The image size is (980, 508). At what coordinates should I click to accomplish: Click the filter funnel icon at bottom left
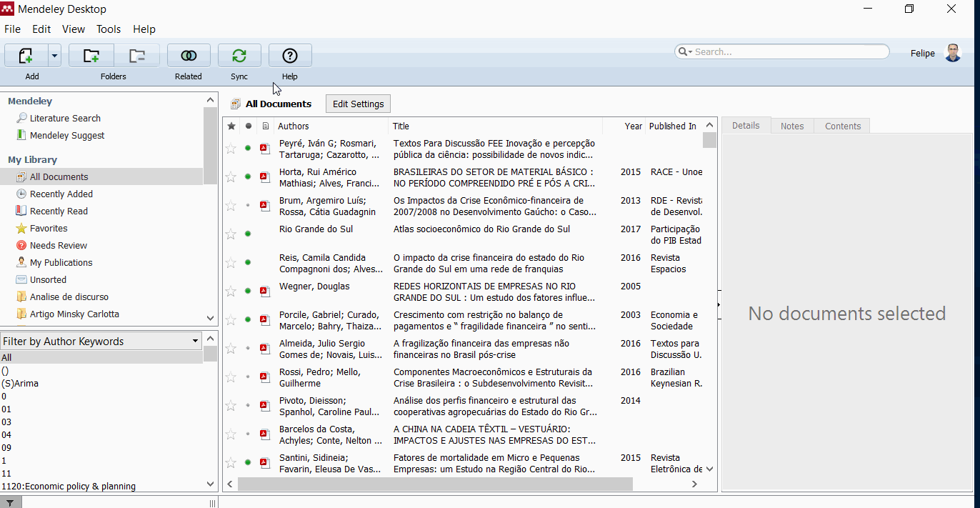click(x=11, y=503)
